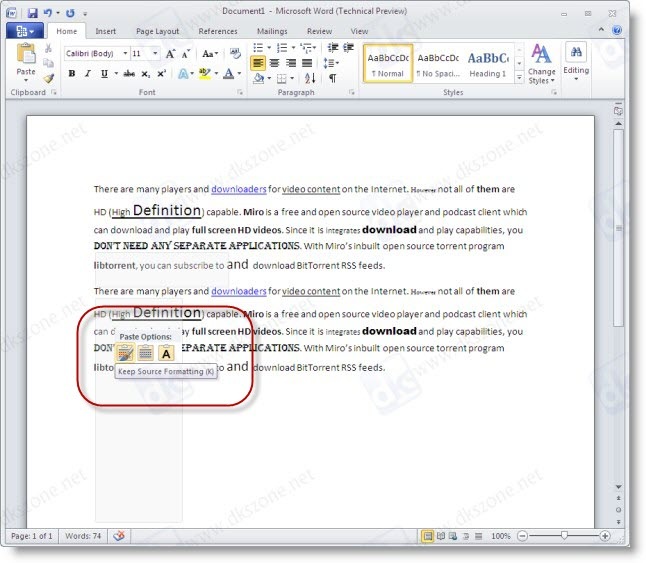
Task: Expand the Styles gallery More arrow
Action: (x=519, y=77)
